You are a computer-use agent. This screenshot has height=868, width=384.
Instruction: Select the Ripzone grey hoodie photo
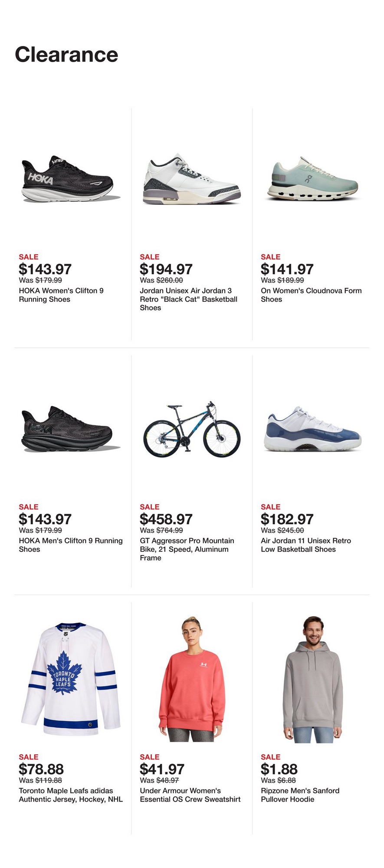[312, 679]
